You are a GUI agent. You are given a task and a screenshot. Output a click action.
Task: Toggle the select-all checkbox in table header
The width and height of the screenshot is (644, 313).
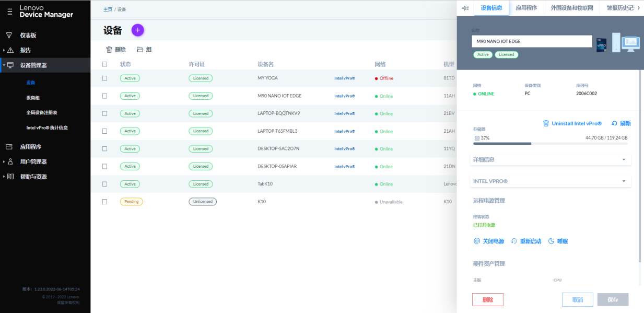tap(104, 64)
